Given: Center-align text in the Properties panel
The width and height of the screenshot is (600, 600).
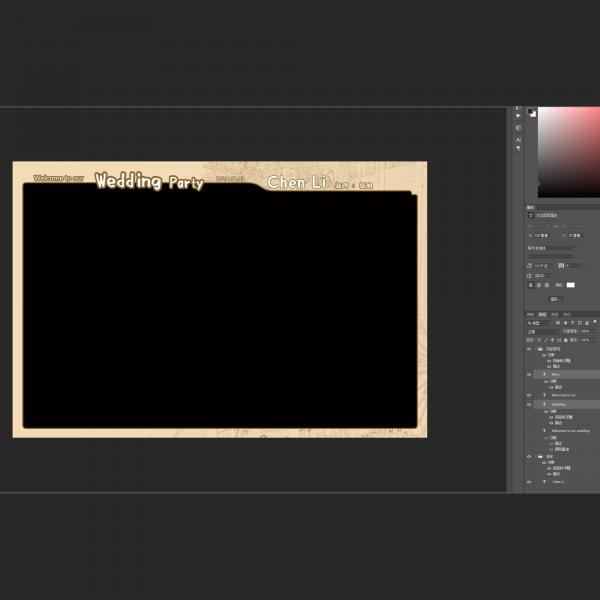Looking at the screenshot, I should 539,285.
